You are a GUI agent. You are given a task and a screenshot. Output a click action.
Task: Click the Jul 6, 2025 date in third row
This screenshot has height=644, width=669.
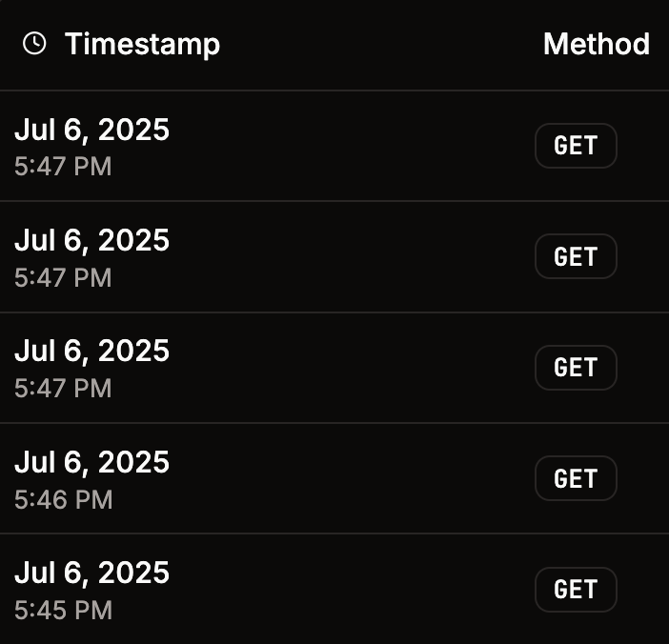(x=91, y=351)
